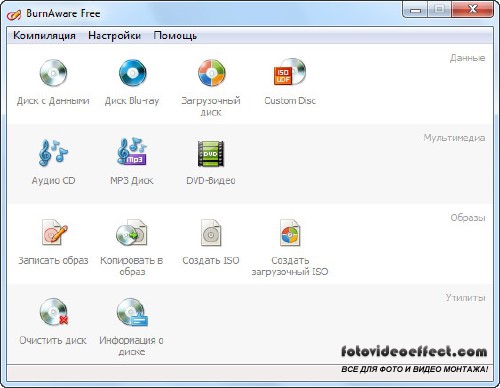This screenshot has width=500, height=388.
Task: Close the BurnAware Free window
Action: pyautogui.click(x=473, y=9)
